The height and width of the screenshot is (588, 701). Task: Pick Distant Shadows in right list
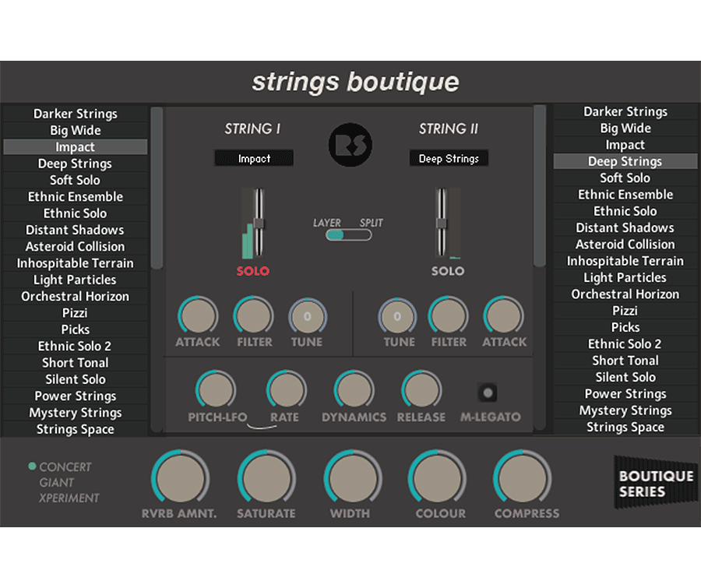pyautogui.click(x=625, y=227)
